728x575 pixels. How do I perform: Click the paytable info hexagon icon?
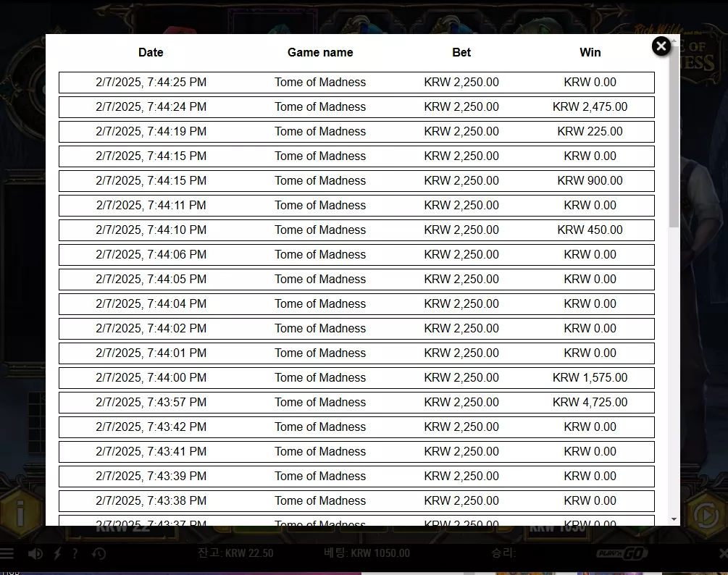(20, 513)
